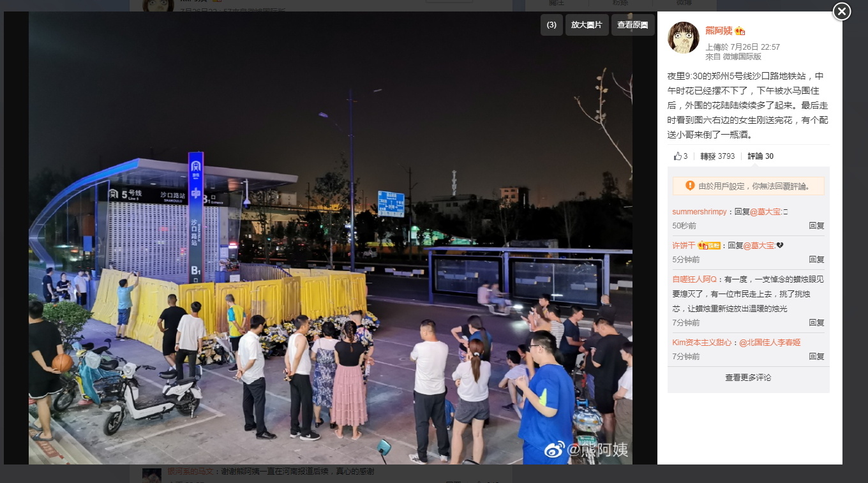Click @薏大宝 mention in 许饼干's comment
Viewport: 868px width, 483px height.
click(759, 246)
